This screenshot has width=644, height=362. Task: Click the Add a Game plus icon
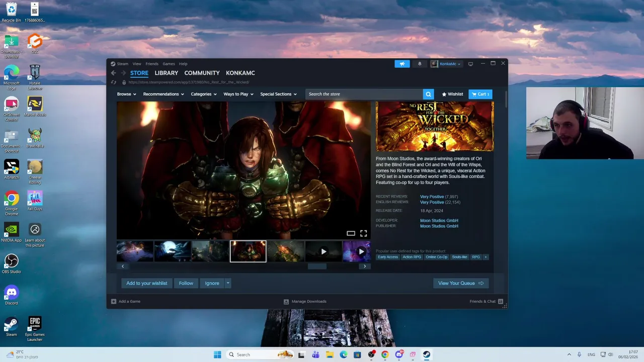114,301
